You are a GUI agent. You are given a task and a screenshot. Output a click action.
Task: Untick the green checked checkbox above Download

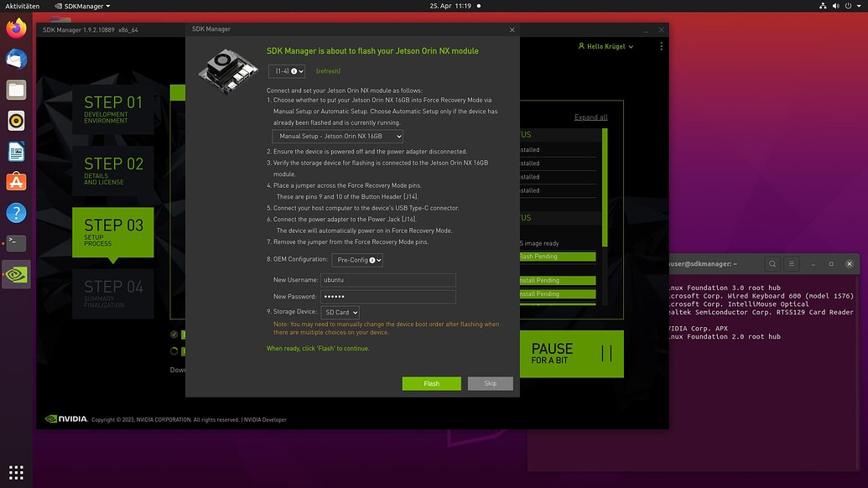click(174, 334)
